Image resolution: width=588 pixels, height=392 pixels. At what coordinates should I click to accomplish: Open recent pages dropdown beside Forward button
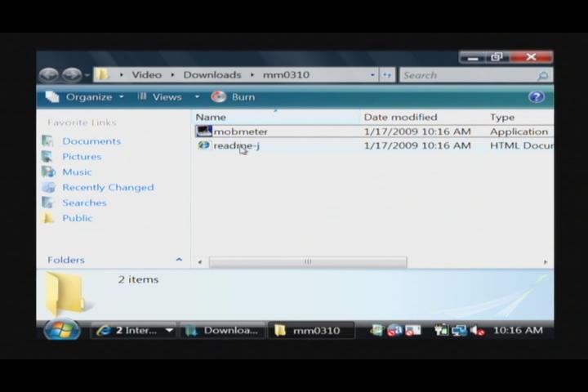coord(87,75)
